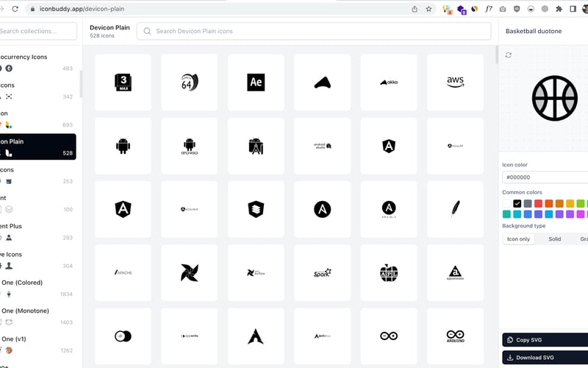The image size is (588, 368).
Task: Choose the akka wordmark icon
Action: point(389,82)
